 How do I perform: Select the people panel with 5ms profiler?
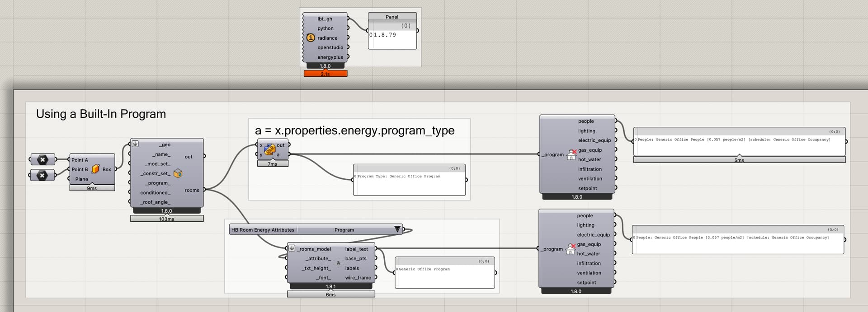click(740, 142)
